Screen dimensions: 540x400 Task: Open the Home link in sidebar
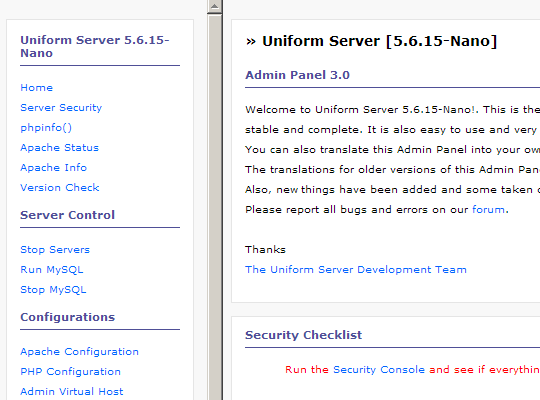37,88
